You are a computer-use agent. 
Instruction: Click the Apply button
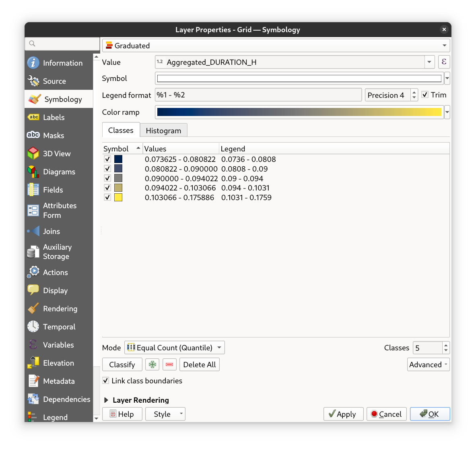343,414
